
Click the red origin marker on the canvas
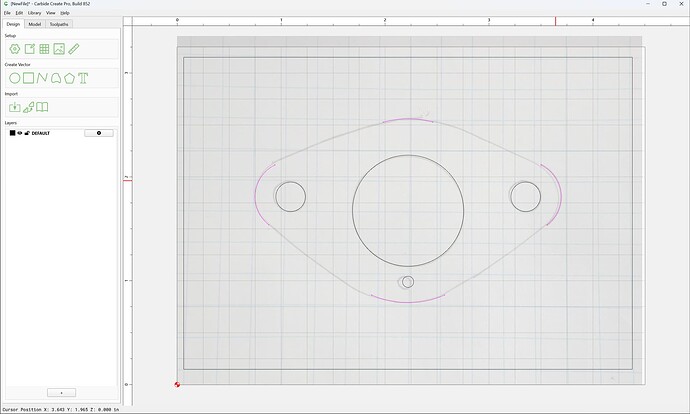[177, 385]
